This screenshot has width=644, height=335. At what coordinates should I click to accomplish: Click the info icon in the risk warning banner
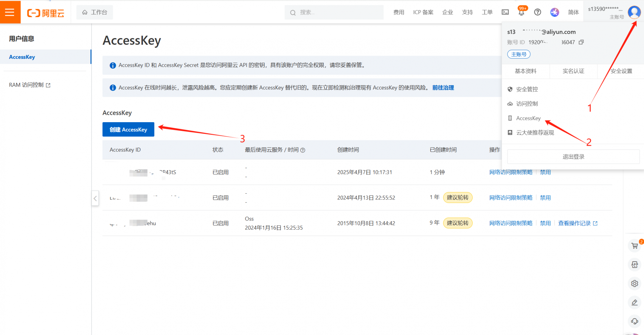coord(113,88)
